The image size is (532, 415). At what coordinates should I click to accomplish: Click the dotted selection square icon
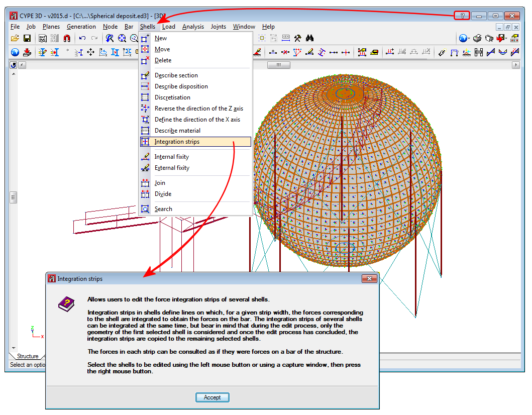262,38
